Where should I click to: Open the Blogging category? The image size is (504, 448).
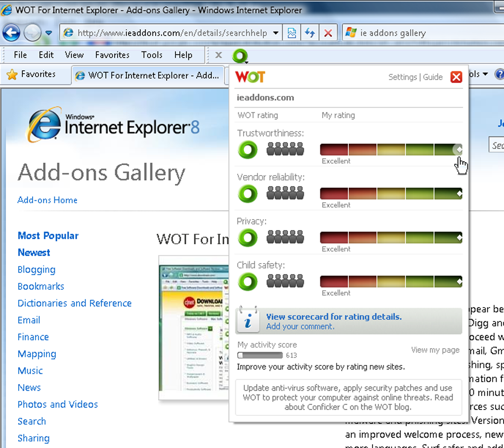[x=37, y=269]
